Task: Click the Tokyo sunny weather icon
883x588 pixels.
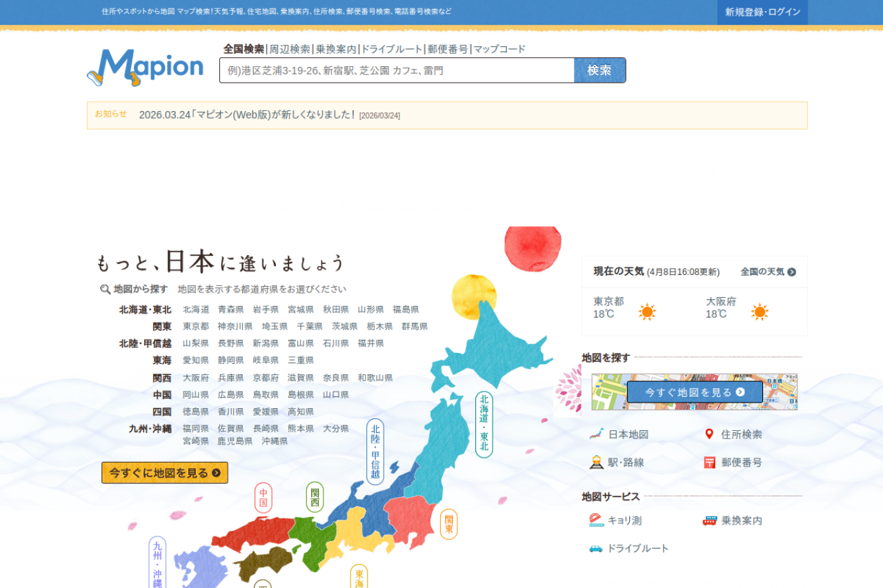Action: tap(647, 312)
